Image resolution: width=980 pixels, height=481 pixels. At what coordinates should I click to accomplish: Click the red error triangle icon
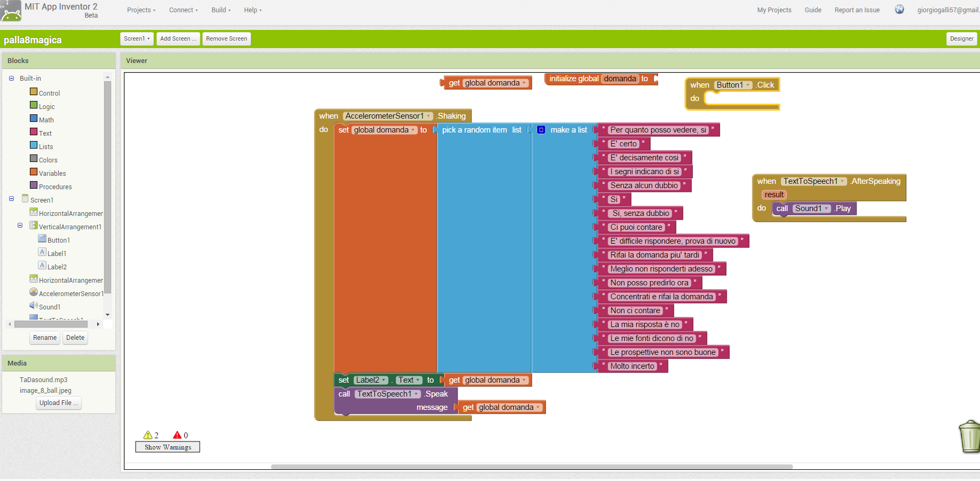tap(177, 435)
